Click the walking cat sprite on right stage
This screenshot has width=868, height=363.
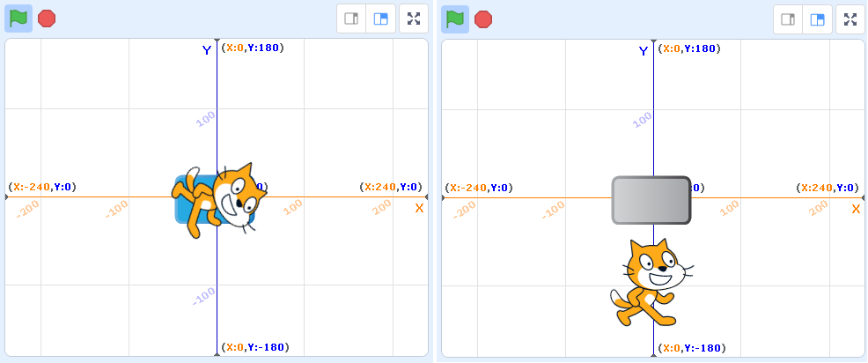pos(651,282)
